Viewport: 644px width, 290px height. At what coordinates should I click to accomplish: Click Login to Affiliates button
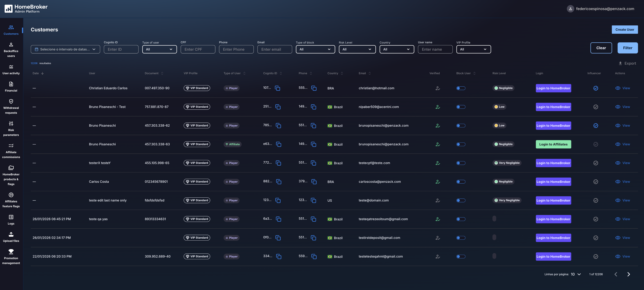pos(553,145)
